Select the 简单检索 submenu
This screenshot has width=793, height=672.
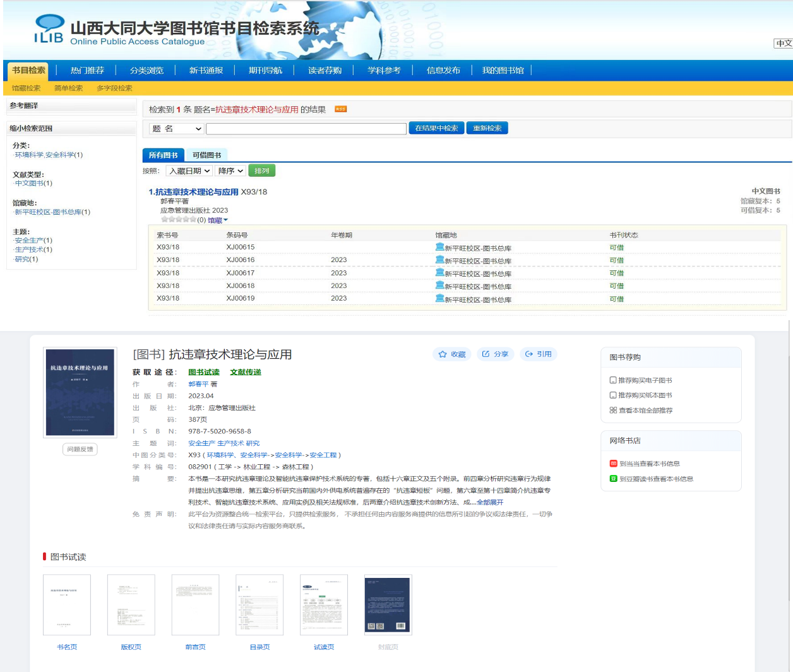click(x=68, y=88)
